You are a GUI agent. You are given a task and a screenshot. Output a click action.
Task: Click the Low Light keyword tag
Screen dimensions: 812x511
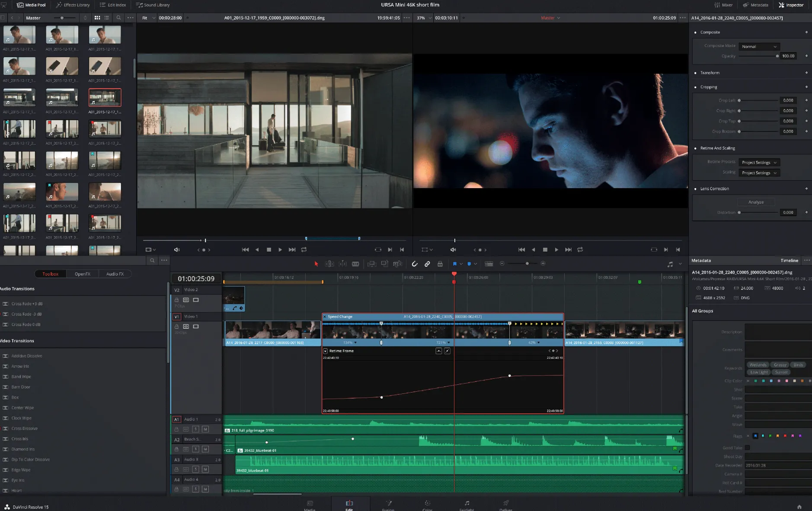[759, 372]
